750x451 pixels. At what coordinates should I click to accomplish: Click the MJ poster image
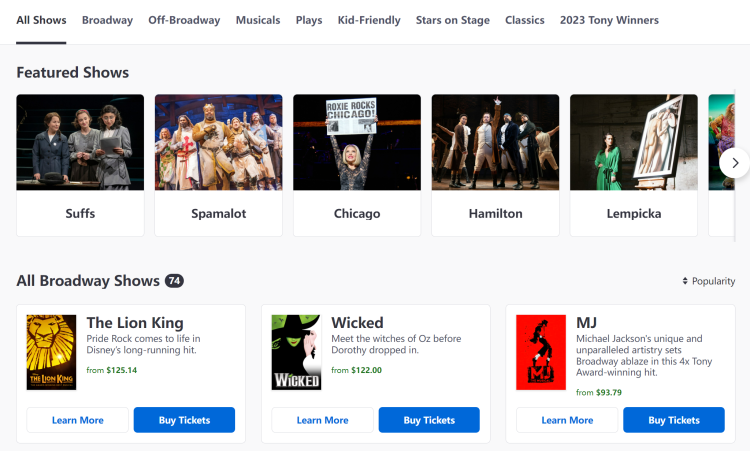click(541, 352)
